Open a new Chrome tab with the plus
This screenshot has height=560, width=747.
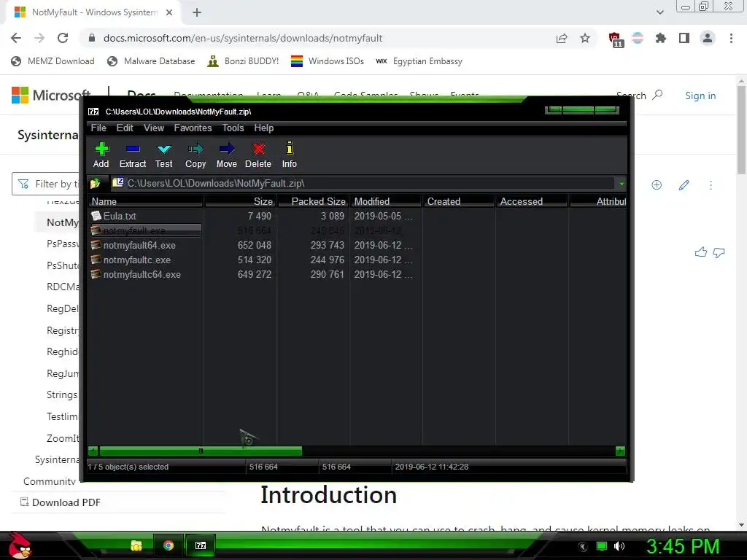point(197,12)
